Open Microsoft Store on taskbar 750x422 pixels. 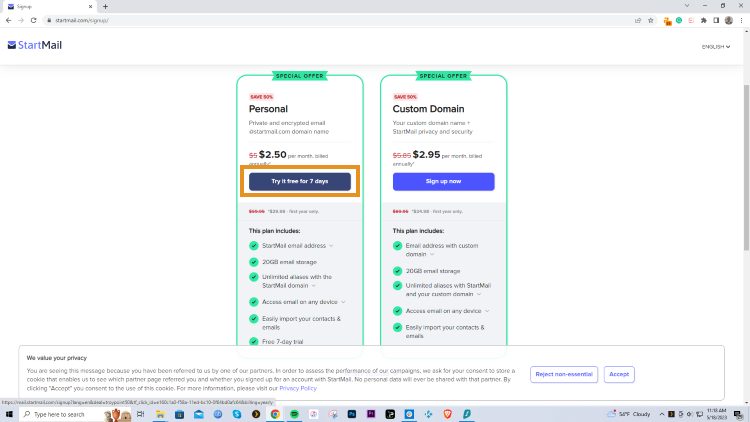pyautogui.click(x=179, y=414)
